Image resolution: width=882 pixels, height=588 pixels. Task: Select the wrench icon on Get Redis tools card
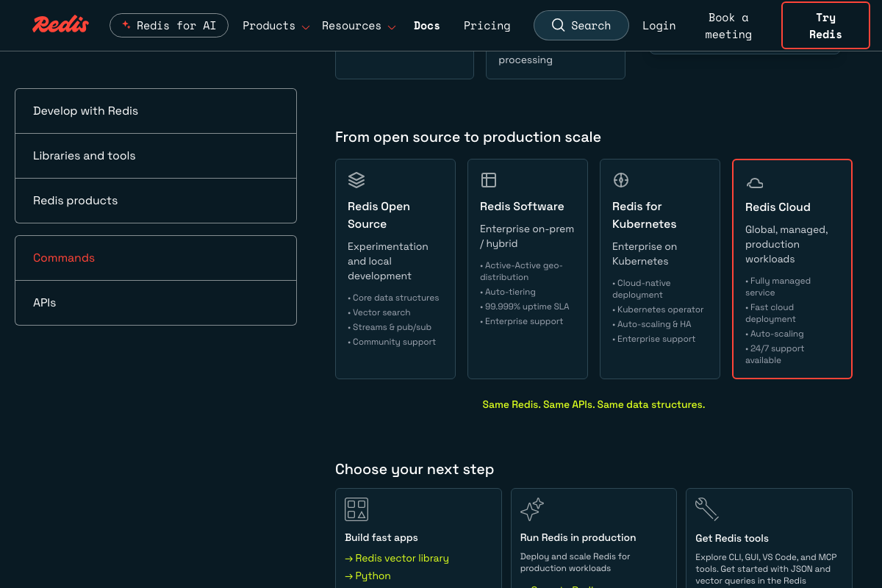706,509
